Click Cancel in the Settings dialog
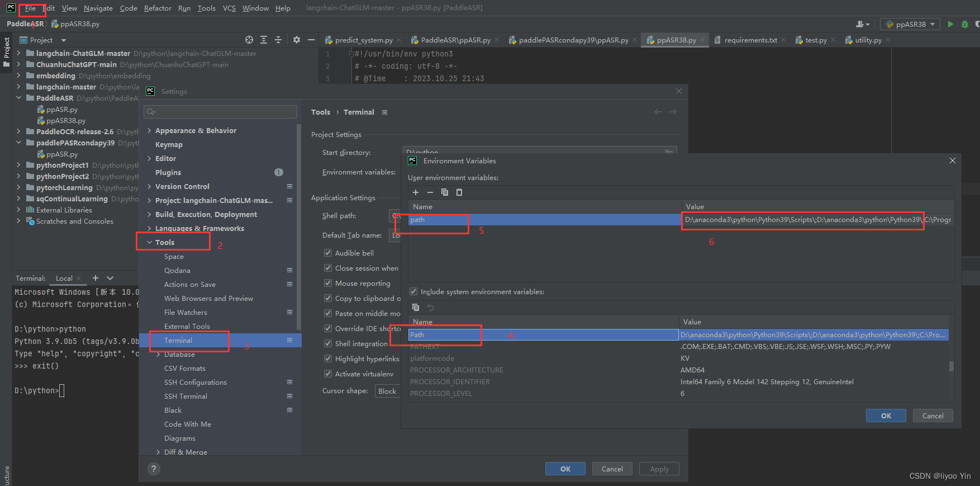 [612, 469]
